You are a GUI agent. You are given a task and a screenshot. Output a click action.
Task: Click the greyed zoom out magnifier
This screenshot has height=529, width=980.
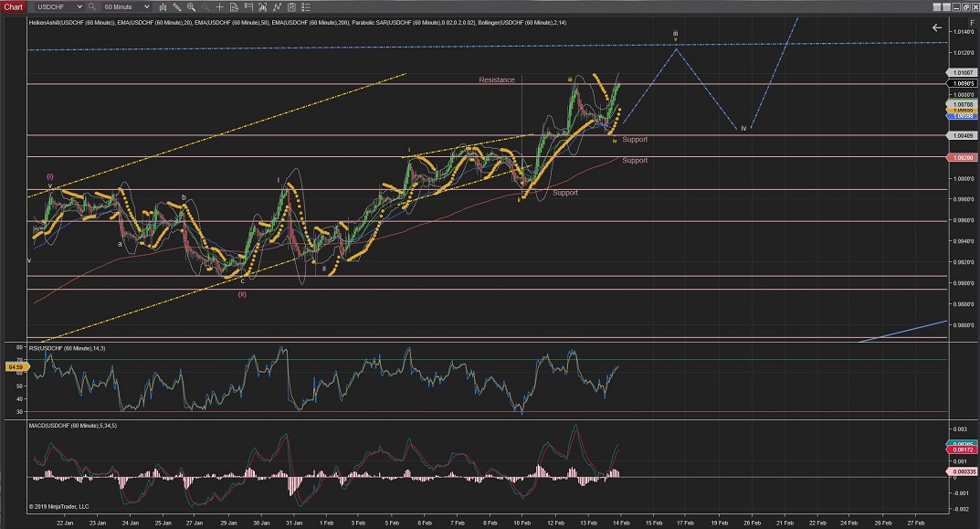tap(205, 7)
